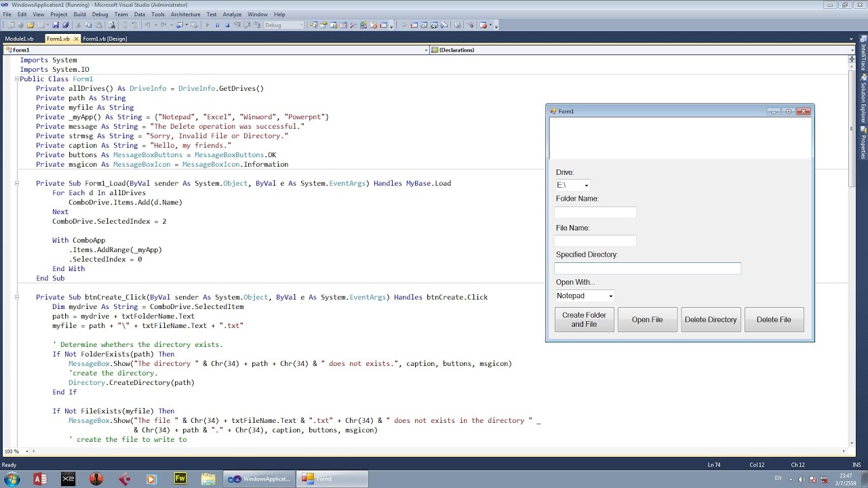
Task: Open Windows Media Player from the taskbar
Action: click(152, 479)
